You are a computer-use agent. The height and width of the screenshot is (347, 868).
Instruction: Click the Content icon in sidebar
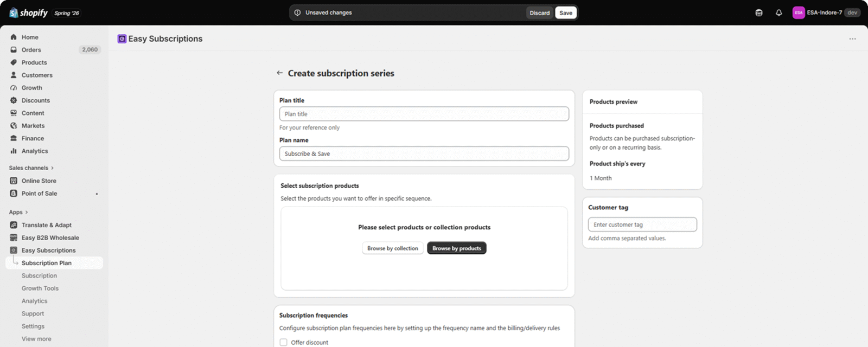(14, 113)
